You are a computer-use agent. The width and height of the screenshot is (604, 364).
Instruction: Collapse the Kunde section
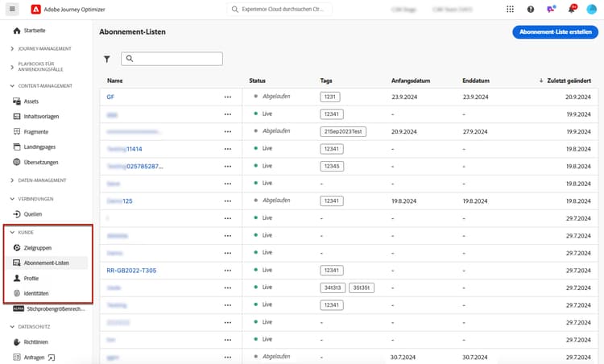12,232
